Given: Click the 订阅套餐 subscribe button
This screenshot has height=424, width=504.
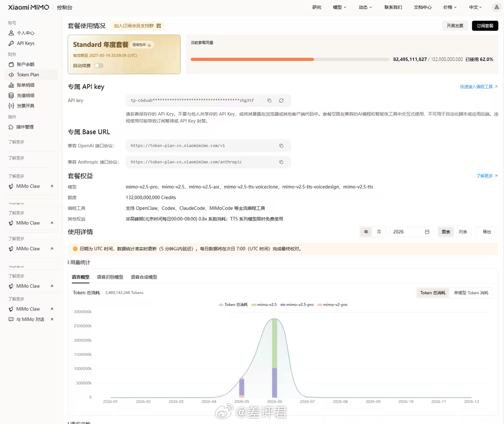Looking at the screenshot, I should [x=485, y=26].
